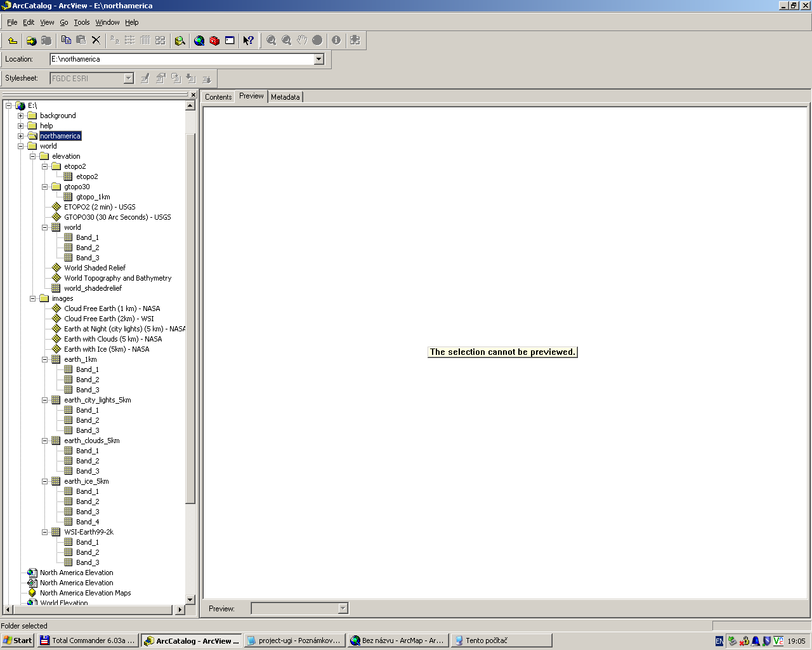The width and height of the screenshot is (812, 650).
Task: Open the Go menu
Action: [x=64, y=22]
